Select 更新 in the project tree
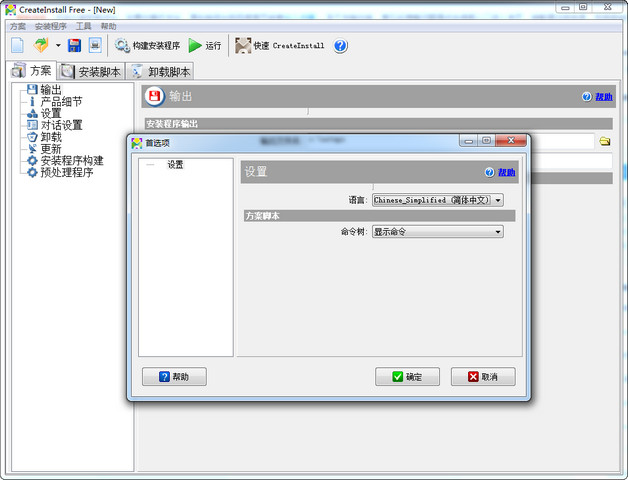The width and height of the screenshot is (628, 480). (51, 149)
